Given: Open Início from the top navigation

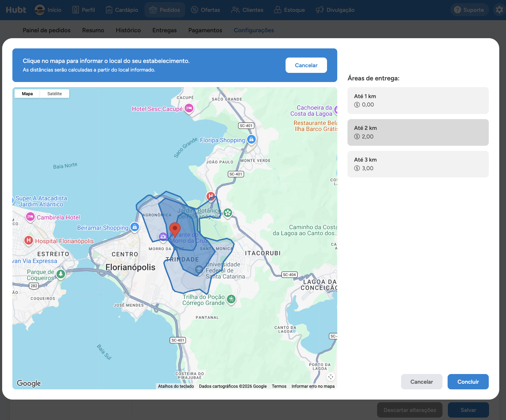Looking at the screenshot, I should pos(48,10).
